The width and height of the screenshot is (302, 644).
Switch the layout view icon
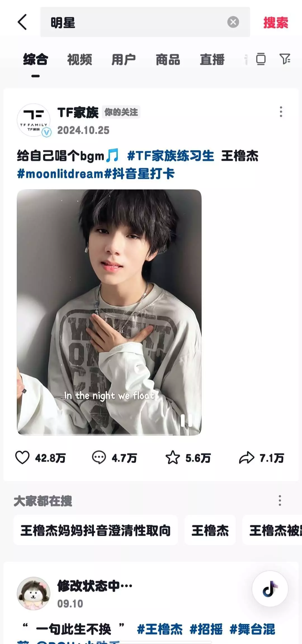coord(261,59)
